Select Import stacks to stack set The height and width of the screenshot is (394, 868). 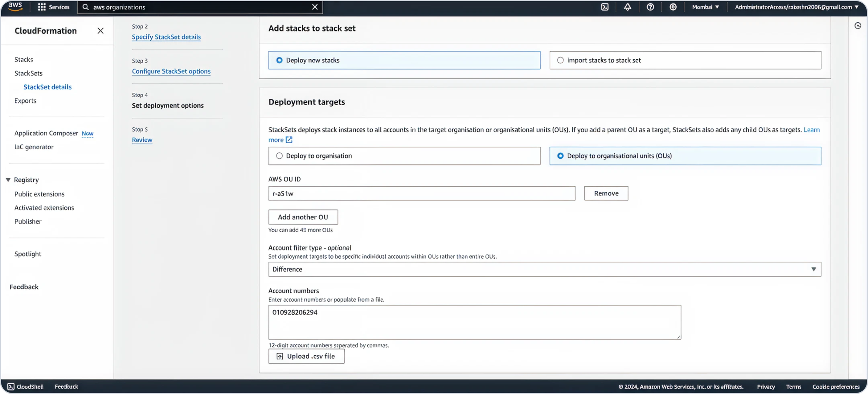click(561, 60)
